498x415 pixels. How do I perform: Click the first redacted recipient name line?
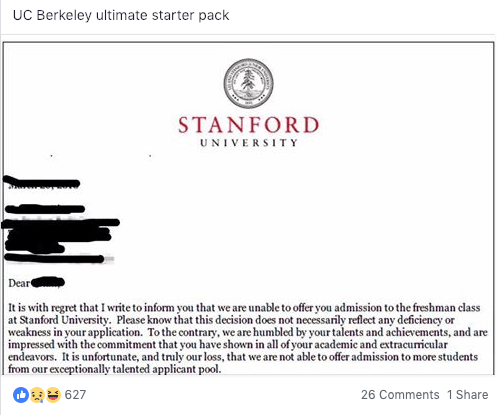45,209
